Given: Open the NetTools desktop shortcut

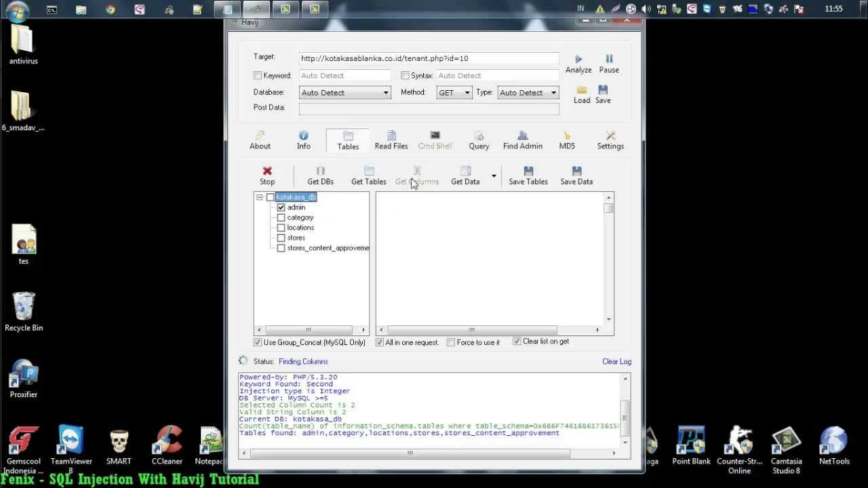Looking at the screenshot, I should tap(834, 445).
